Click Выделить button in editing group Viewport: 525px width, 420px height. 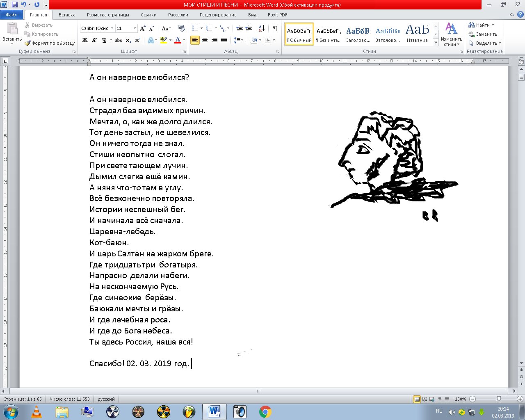tap(486, 43)
